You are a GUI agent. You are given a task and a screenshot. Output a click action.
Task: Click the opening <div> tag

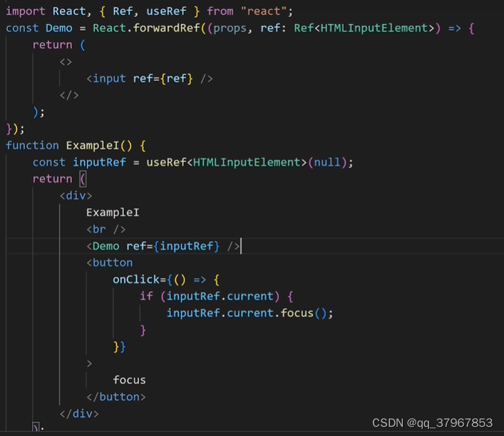coord(76,195)
